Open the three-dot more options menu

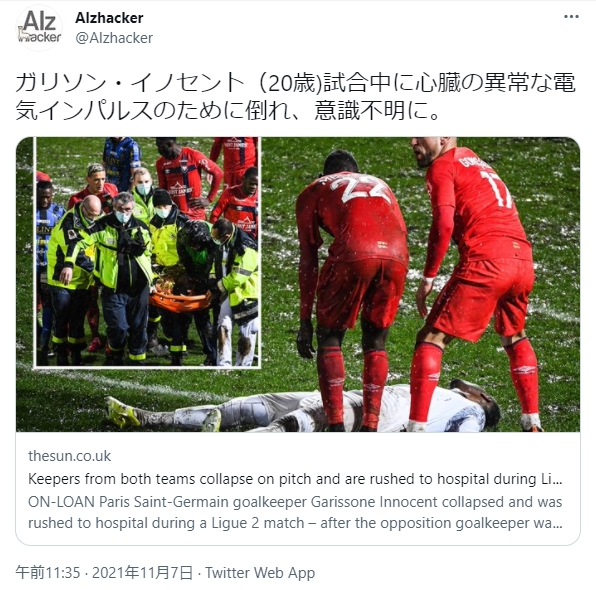tap(571, 17)
